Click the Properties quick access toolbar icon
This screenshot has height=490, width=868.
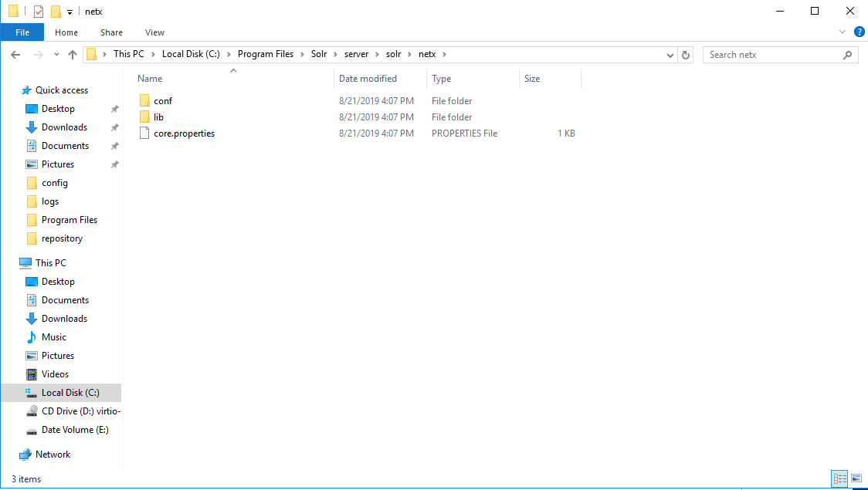(x=39, y=12)
